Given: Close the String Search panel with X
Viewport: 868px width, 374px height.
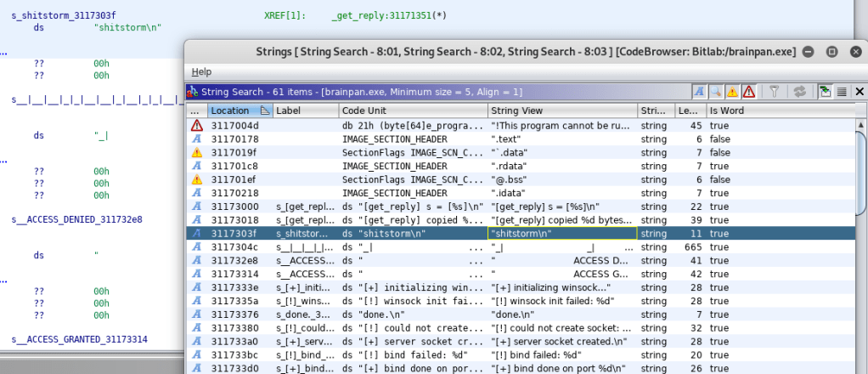Looking at the screenshot, I should 859,91.
